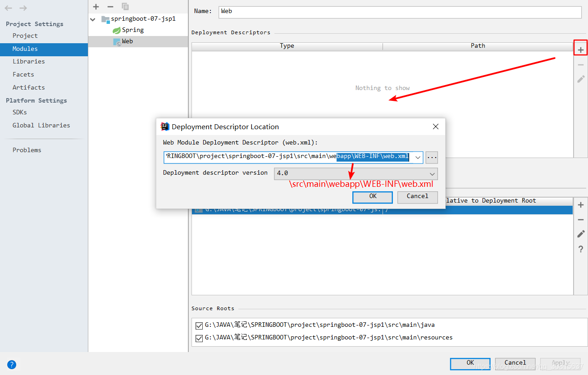
Task: Browse for web.xml with ellipsis button
Action: 432,158
